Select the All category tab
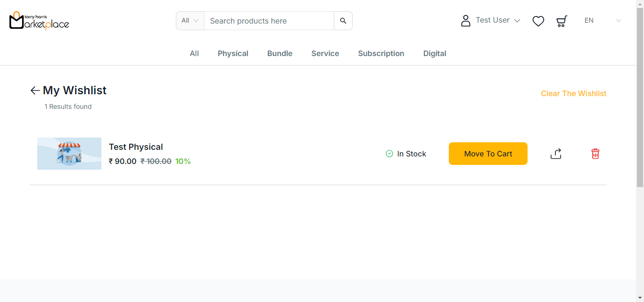 click(194, 54)
